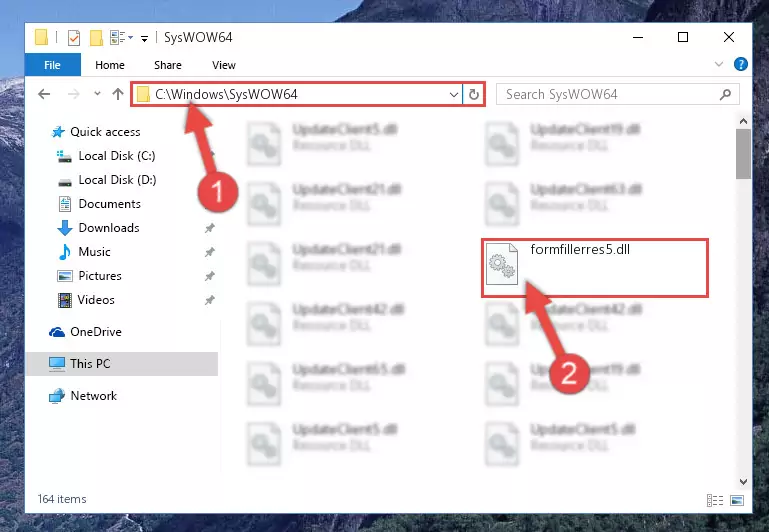Open Music in the navigation pane
The height and width of the screenshot is (532, 769).
(94, 252)
